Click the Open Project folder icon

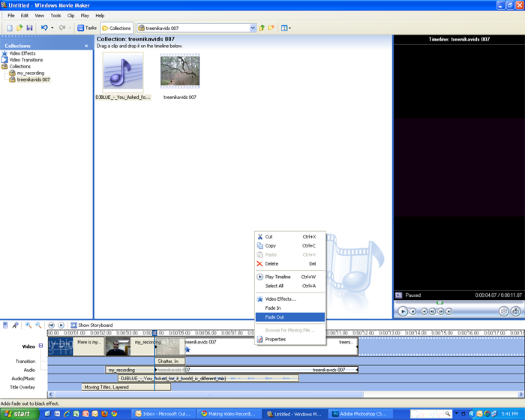19,28
